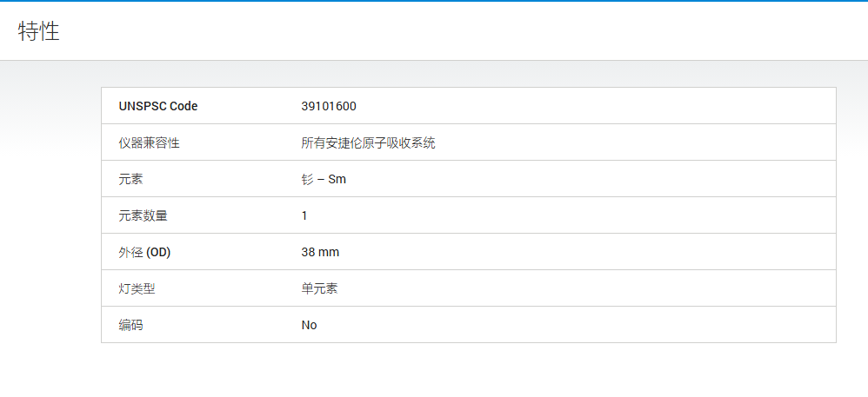Click the element count value 1

click(x=304, y=216)
